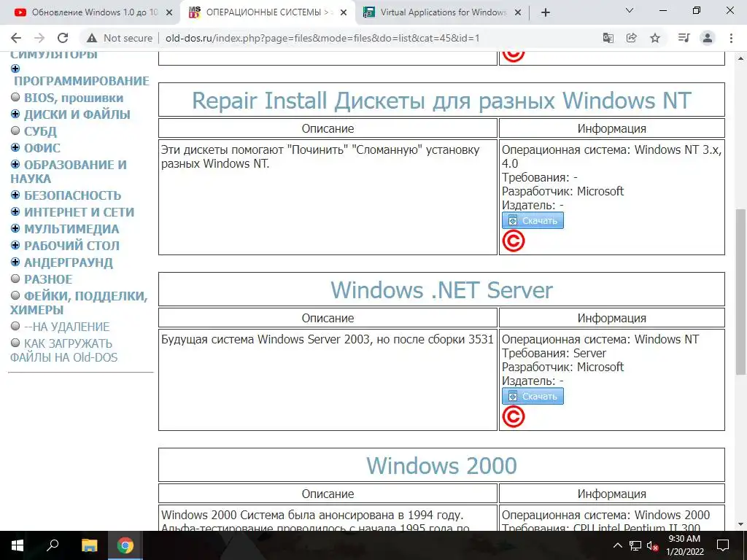Open the АНДЕРГРАУНД category link
Image resolution: width=747 pixels, height=560 pixels.
click(69, 262)
